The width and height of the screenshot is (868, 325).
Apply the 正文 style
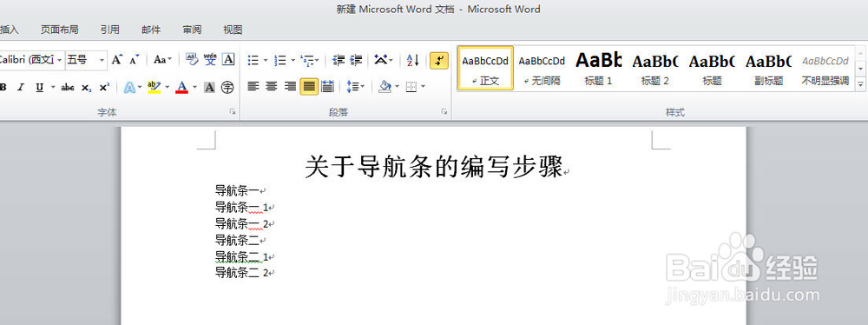click(x=485, y=69)
